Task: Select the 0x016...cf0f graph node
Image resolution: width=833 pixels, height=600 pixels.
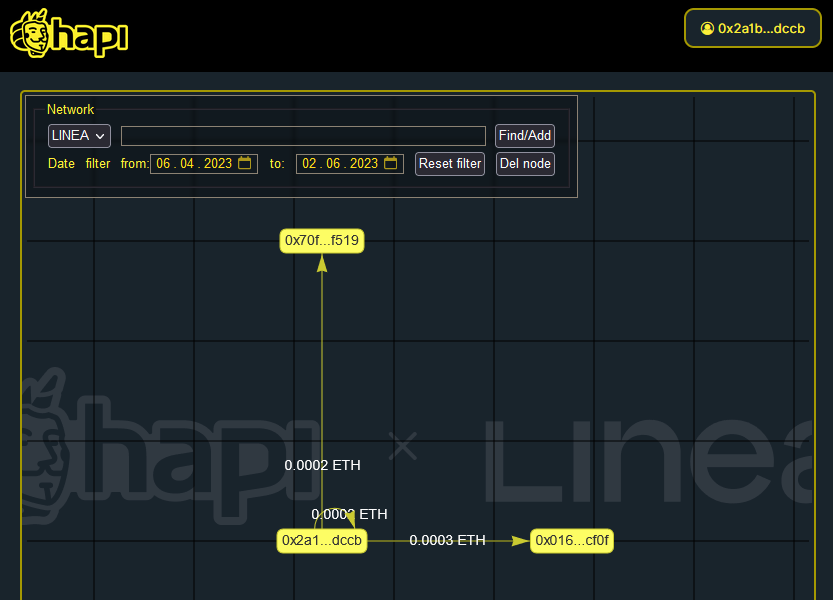Action: click(x=572, y=540)
